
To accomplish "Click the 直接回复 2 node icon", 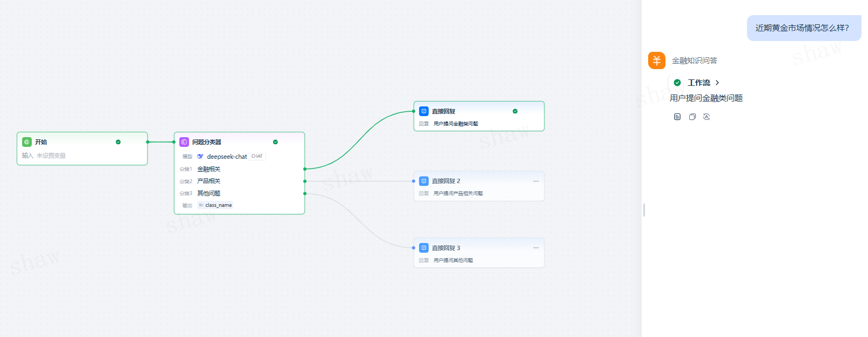I will pos(424,181).
